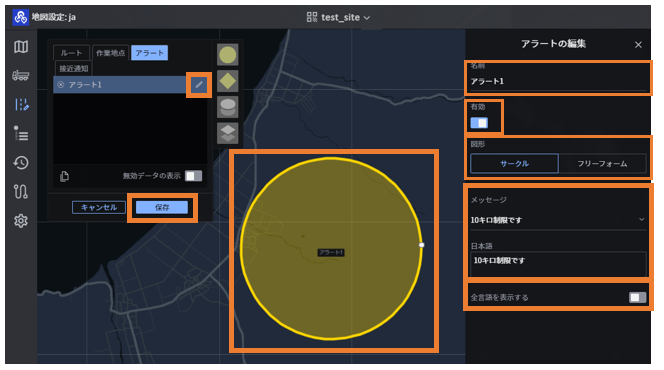This screenshot has width=664, height=370.
Task: Choose フリーフォーム shape option
Action: tap(602, 163)
